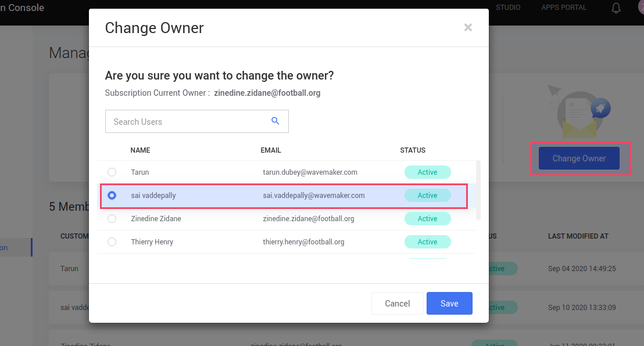Click the search magnifier in Search Users
644x346 pixels.
pyautogui.click(x=275, y=121)
